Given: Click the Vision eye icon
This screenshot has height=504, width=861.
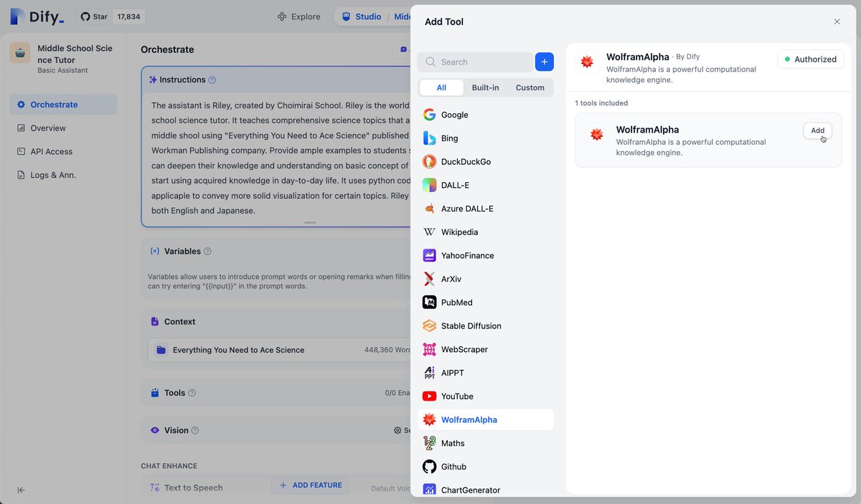Looking at the screenshot, I should [155, 431].
